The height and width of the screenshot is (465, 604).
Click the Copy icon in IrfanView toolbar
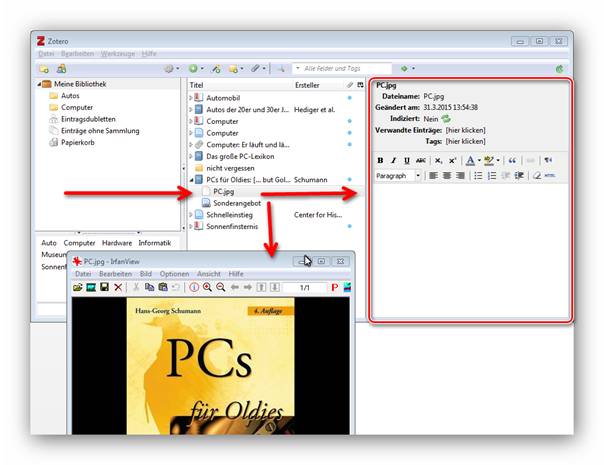pyautogui.click(x=149, y=287)
